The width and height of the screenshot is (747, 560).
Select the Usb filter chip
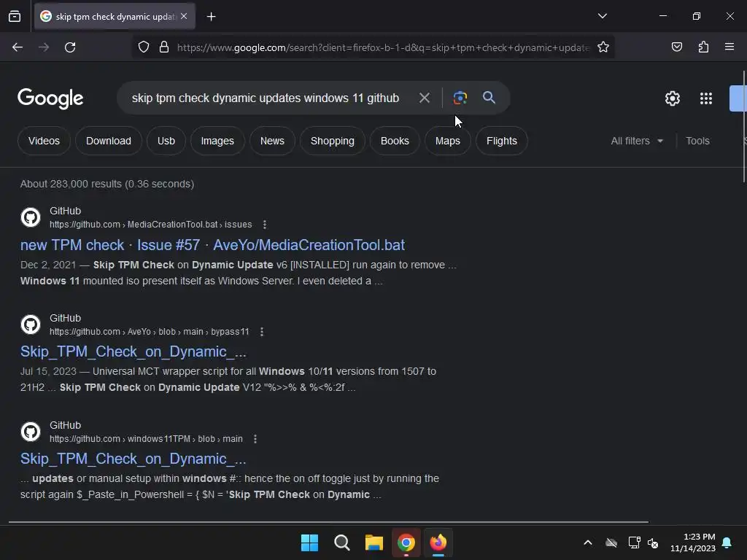[166, 141]
